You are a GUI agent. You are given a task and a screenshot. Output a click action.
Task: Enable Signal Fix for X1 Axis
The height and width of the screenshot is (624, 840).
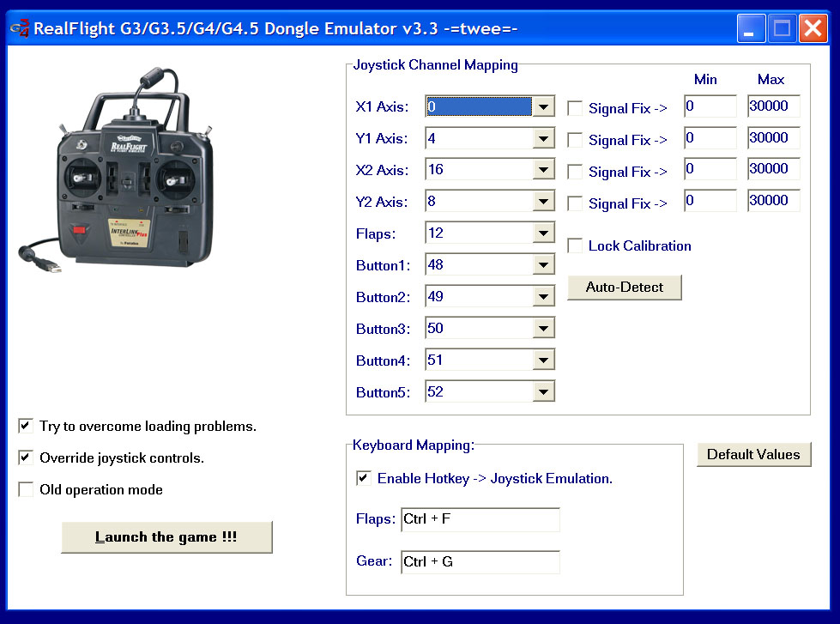pyautogui.click(x=575, y=108)
